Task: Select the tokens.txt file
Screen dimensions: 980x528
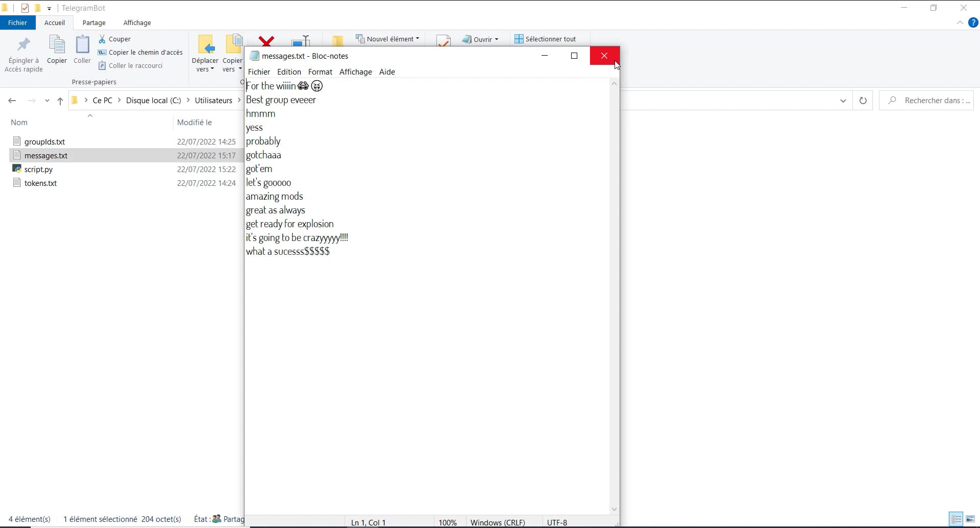Action: (x=40, y=183)
